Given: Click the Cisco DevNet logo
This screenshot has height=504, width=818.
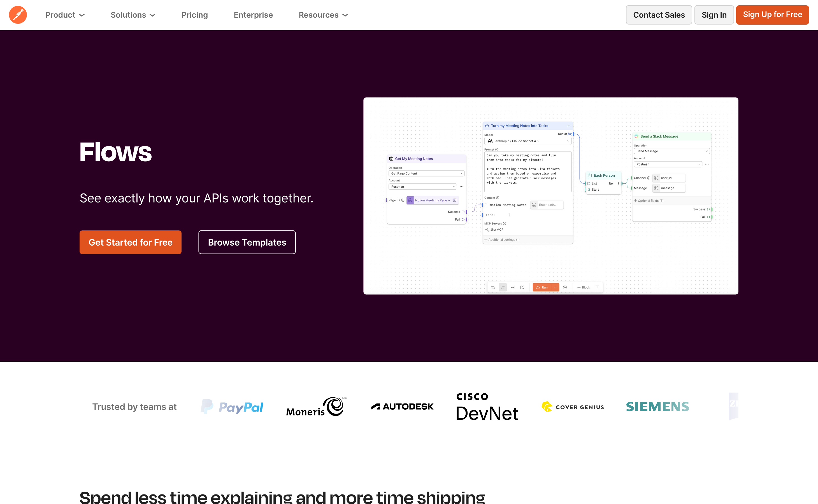Looking at the screenshot, I should click(487, 407).
